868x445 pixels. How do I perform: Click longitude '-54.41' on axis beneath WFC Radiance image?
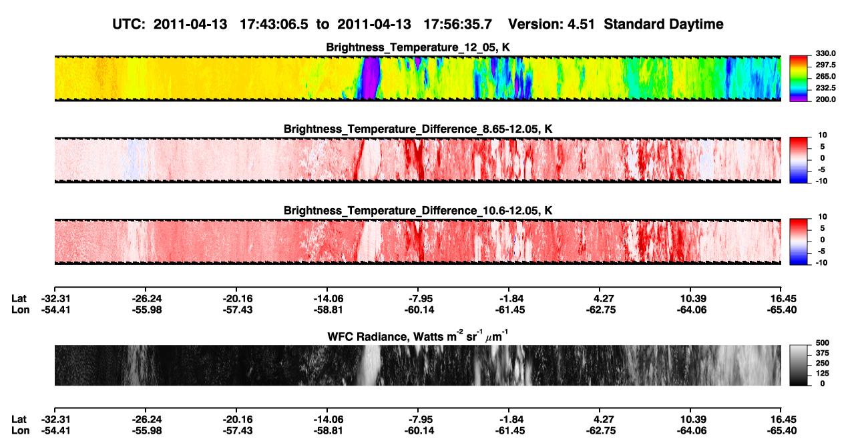pos(54,430)
